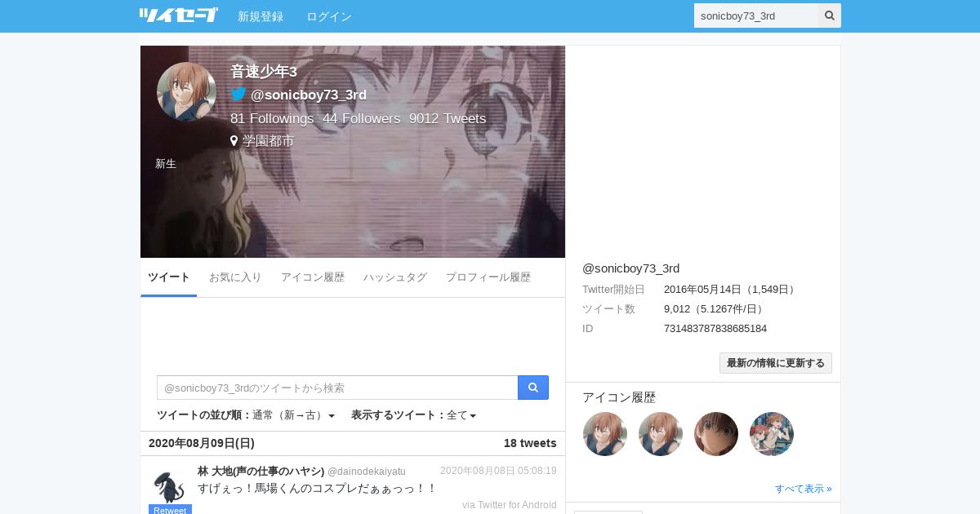The height and width of the screenshot is (514, 980).
Task: Switch to the お気に入り tab
Action: point(235,277)
